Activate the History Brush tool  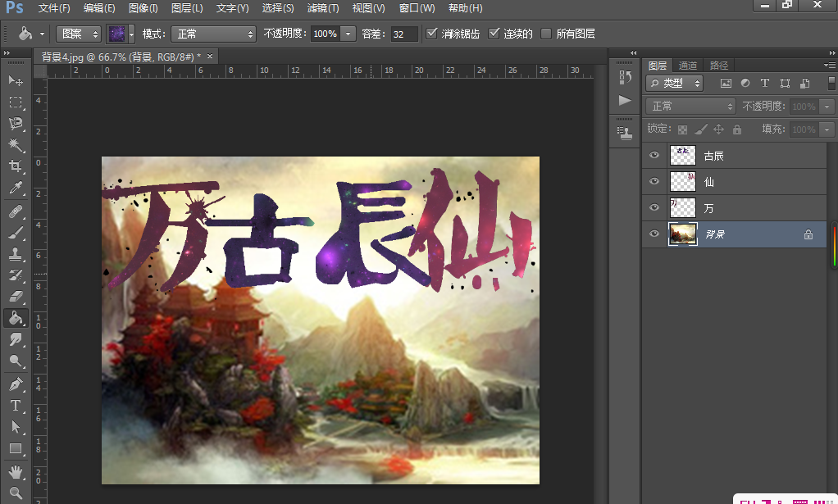coord(16,275)
